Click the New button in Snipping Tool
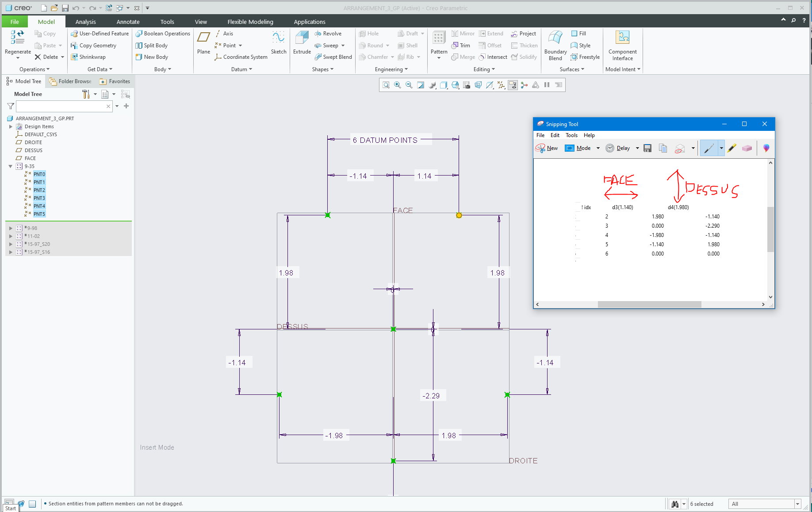Screen dimensions: 812x512 tap(547, 148)
